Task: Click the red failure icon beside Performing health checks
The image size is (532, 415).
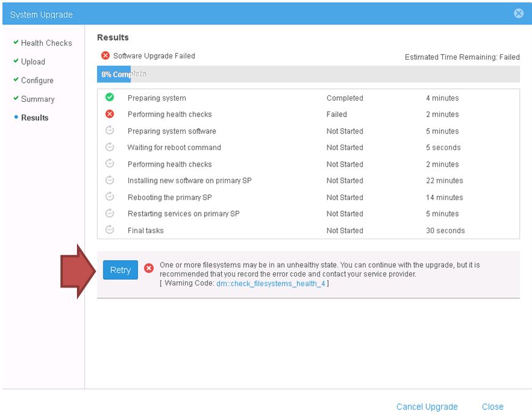Action: coord(111,114)
